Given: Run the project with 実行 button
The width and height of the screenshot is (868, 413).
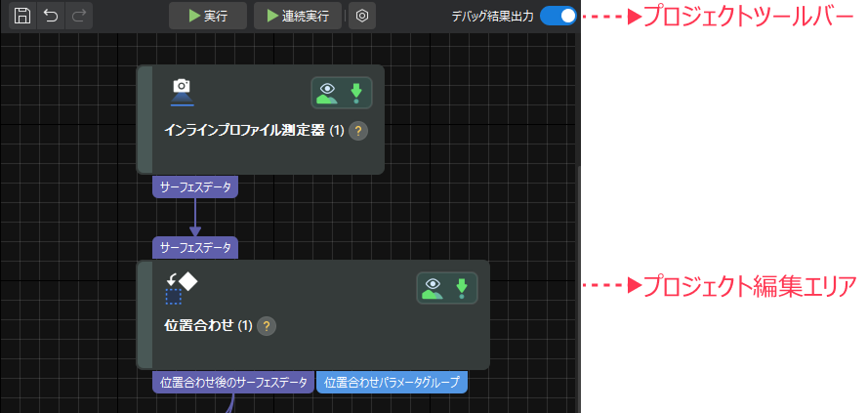Looking at the screenshot, I should click(x=208, y=16).
